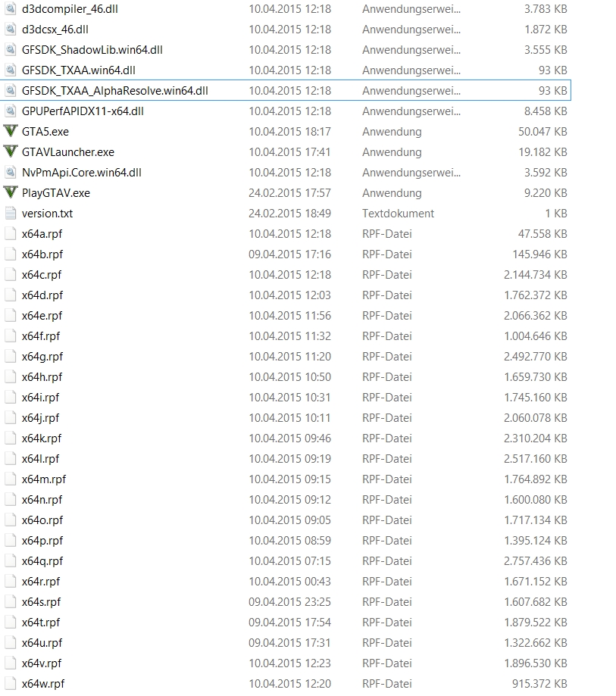The image size is (616, 696).
Task: Click the 19.182 KB size of GTAVLauncher.exe
Action: point(543,152)
